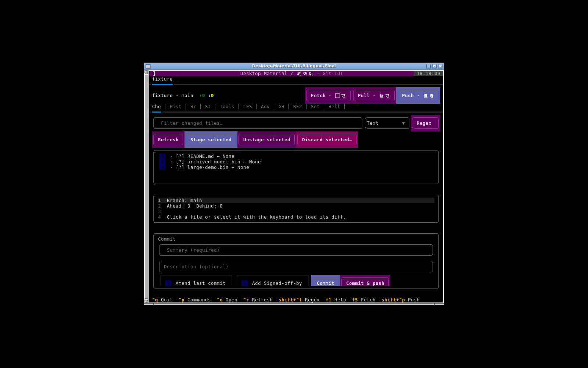
Task: Switch to the Bell tab
Action: [x=334, y=107]
